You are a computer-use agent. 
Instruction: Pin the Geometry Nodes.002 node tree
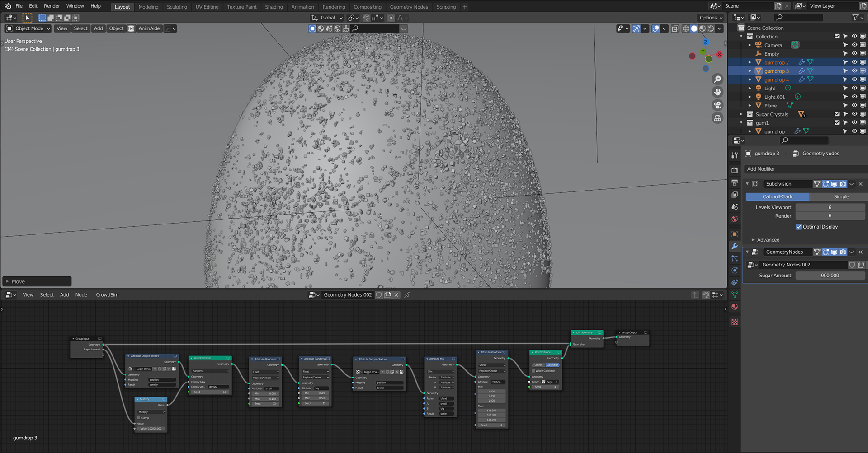point(407,295)
